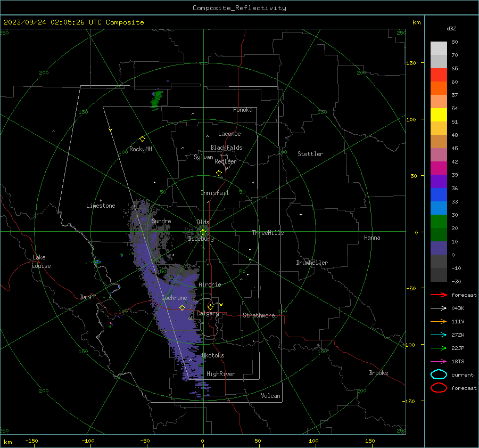Click the cyan current ellipse legend icon
Image resolution: width=479 pixels, height=448 pixels.
(439, 374)
